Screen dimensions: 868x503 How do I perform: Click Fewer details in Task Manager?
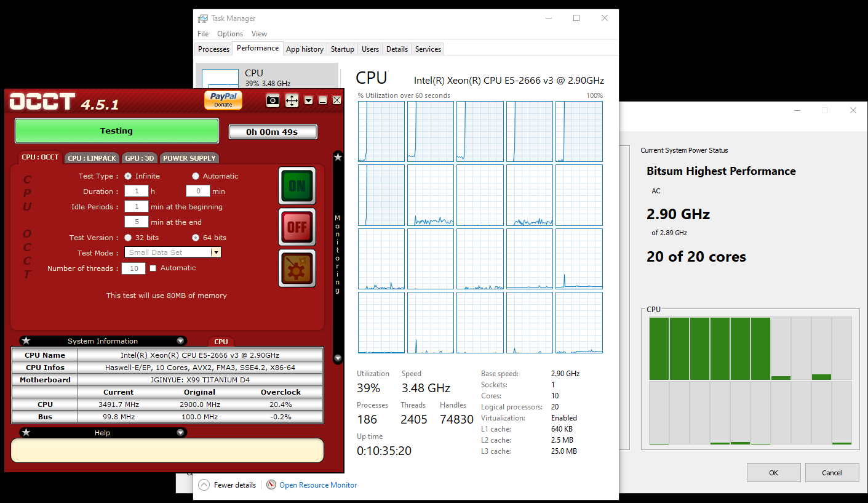(235, 485)
